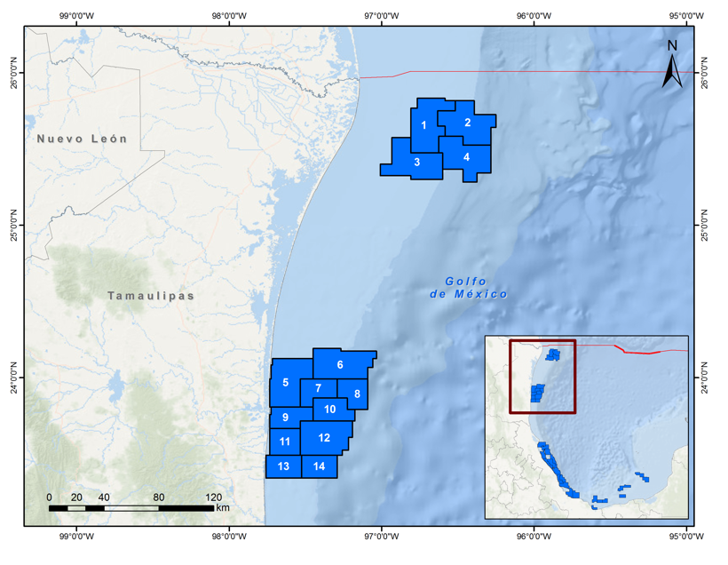
Task: Click the Golfo de México label
Action: click(x=469, y=288)
